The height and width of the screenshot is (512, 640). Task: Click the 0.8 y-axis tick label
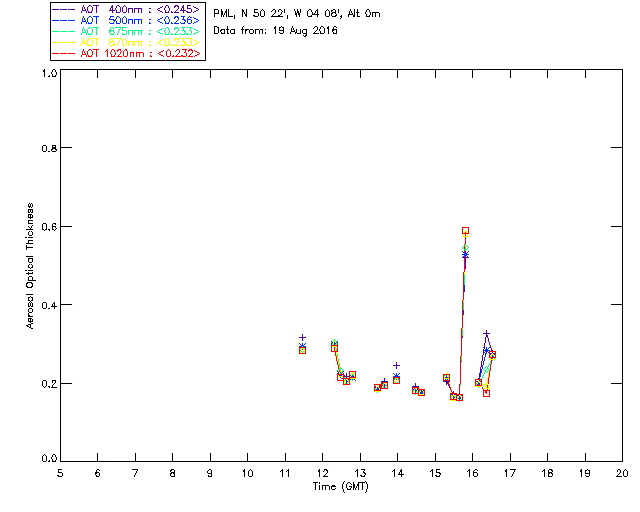click(49, 148)
